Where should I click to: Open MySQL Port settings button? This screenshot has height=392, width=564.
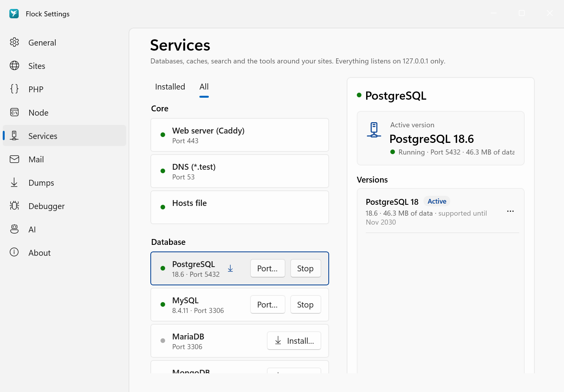(x=268, y=305)
